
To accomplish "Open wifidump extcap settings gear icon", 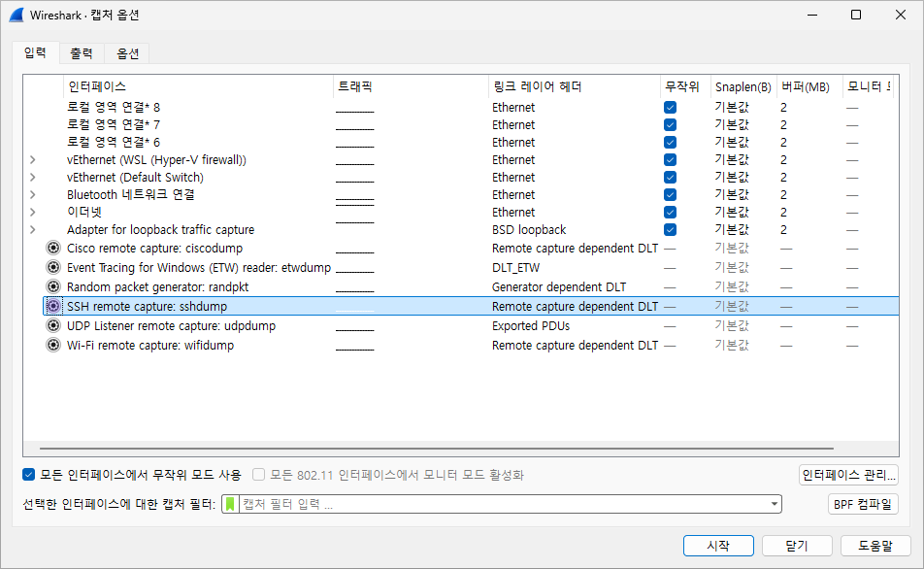I will (53, 345).
